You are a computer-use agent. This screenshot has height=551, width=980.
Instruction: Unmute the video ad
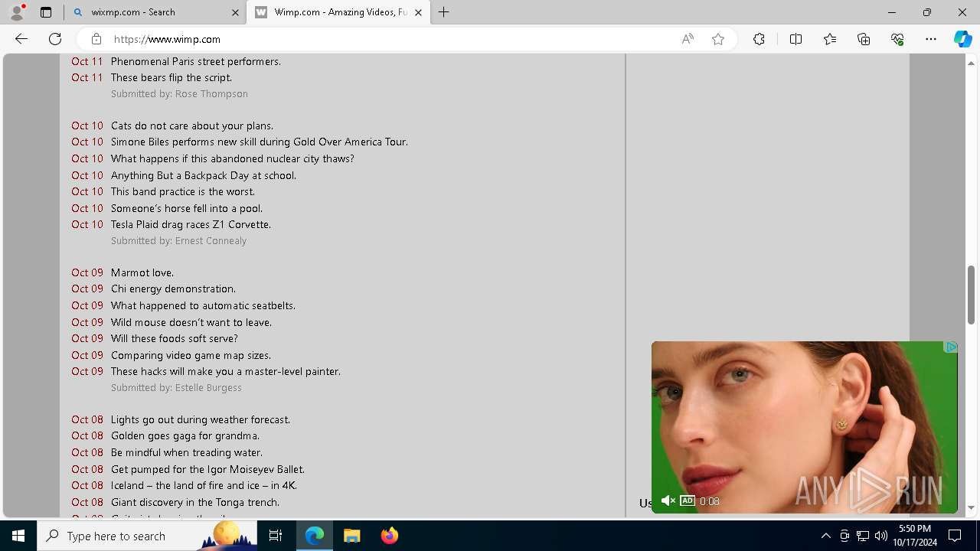click(x=668, y=500)
